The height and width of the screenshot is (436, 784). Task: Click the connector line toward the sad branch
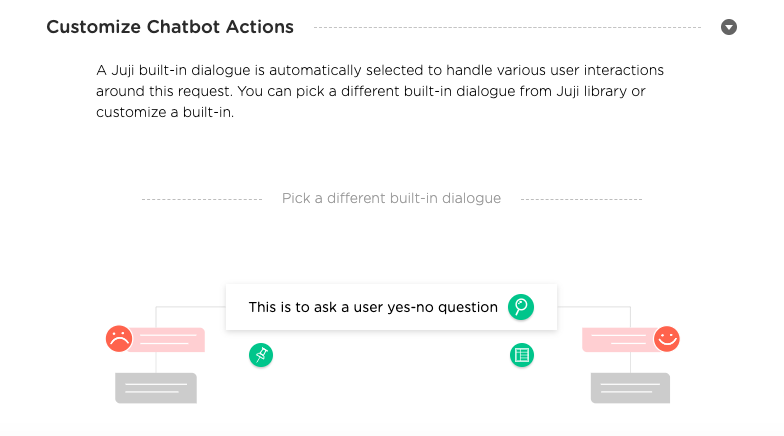point(190,306)
